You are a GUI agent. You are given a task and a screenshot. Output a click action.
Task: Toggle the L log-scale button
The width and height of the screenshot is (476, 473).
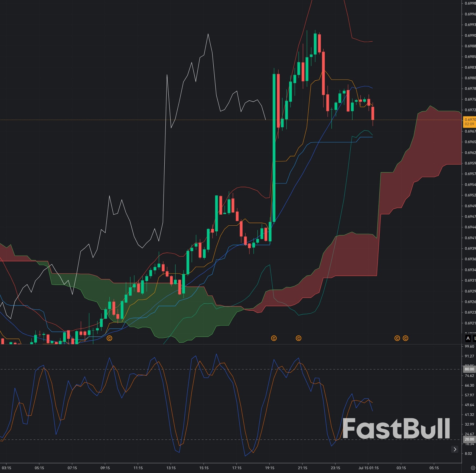pos(474,338)
